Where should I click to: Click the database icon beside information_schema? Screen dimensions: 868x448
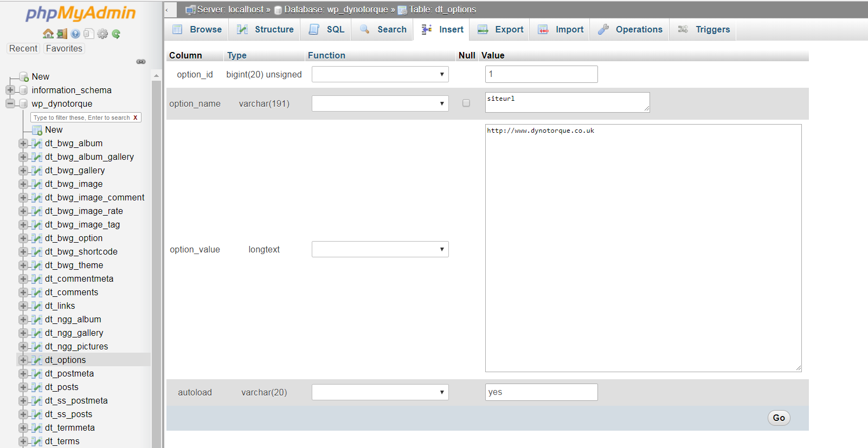23,90
